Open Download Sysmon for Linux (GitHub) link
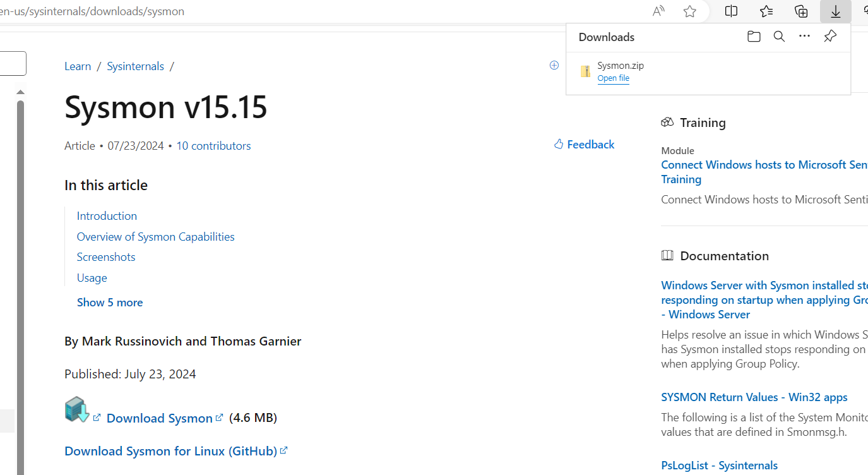Screen dimensions: 868x475 [170, 451]
